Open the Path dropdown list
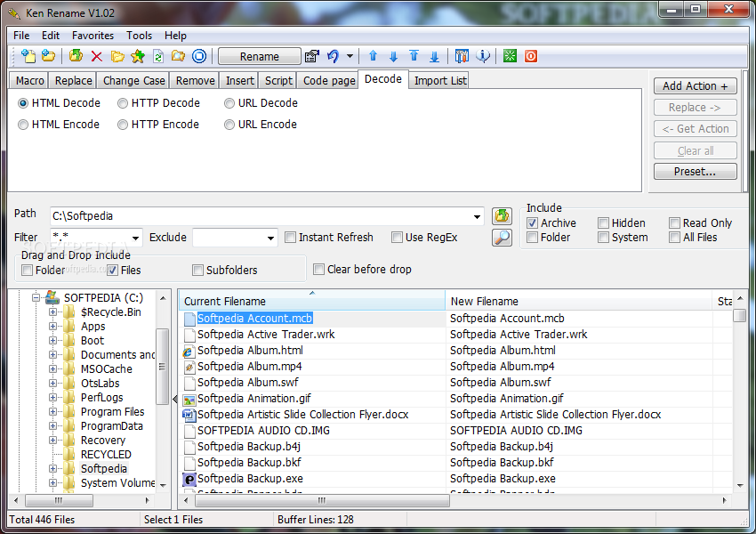Image resolution: width=756 pixels, height=534 pixels. click(x=477, y=216)
